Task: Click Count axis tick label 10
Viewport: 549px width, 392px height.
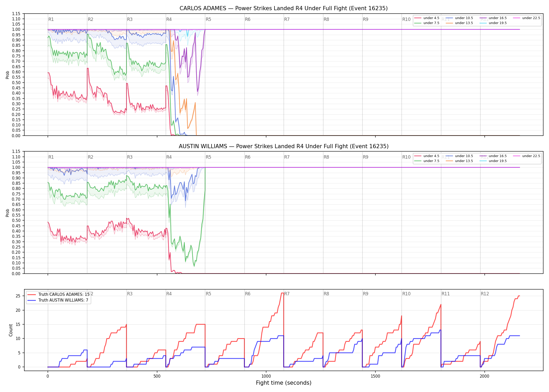Action: 18,339
